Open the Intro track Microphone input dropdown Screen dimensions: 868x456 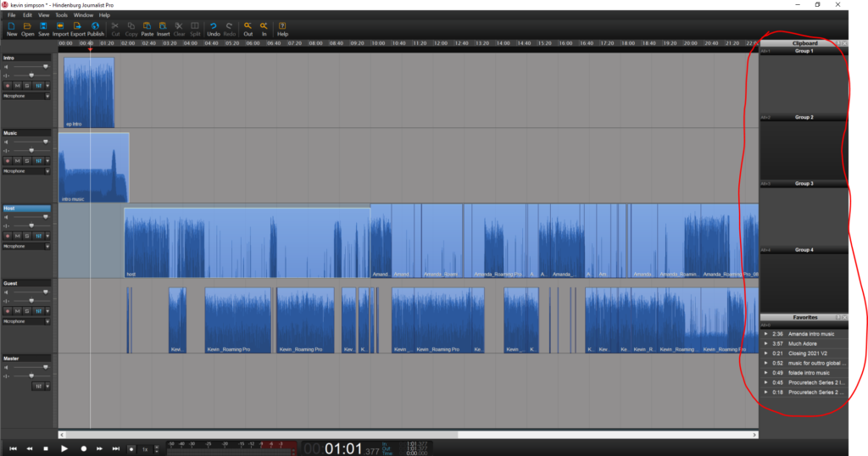coord(47,96)
